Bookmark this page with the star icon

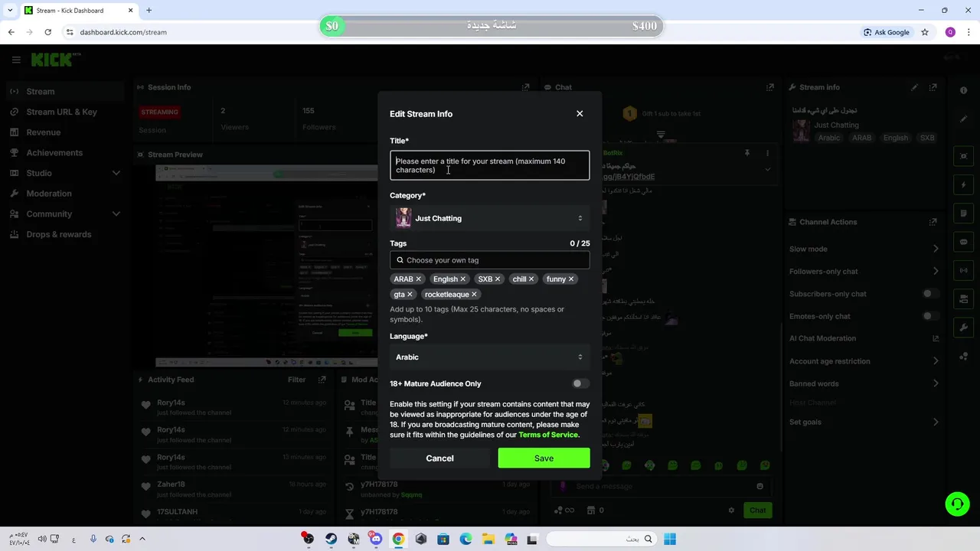coord(925,32)
